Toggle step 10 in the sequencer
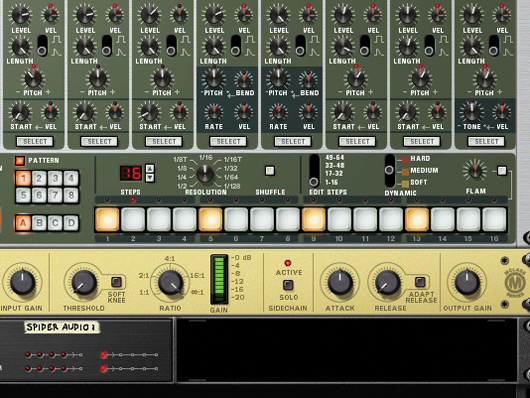 [339, 219]
